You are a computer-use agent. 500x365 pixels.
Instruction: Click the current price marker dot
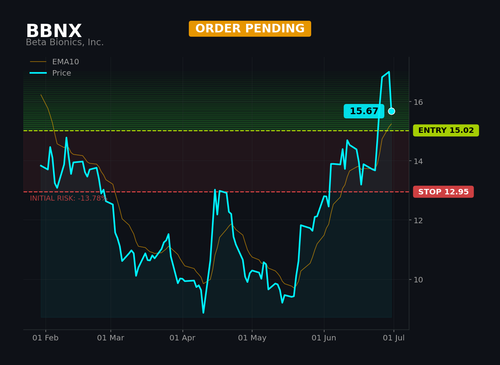pyautogui.click(x=392, y=111)
